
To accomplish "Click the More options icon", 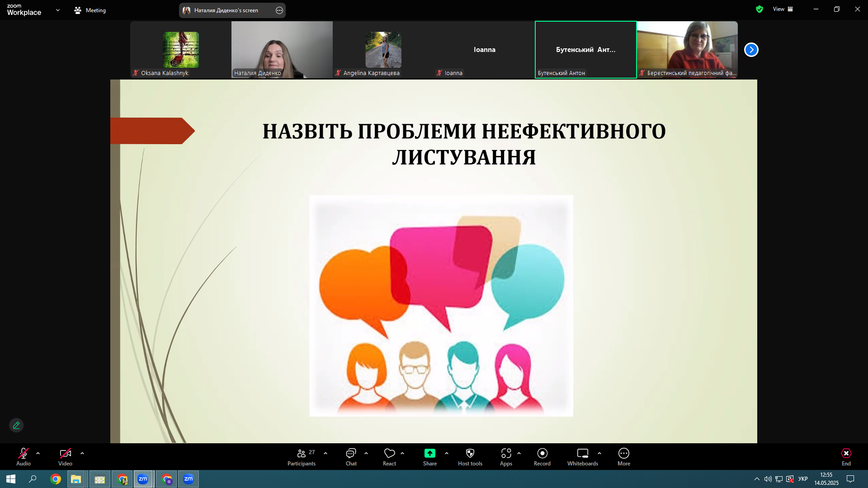I will 623,454.
